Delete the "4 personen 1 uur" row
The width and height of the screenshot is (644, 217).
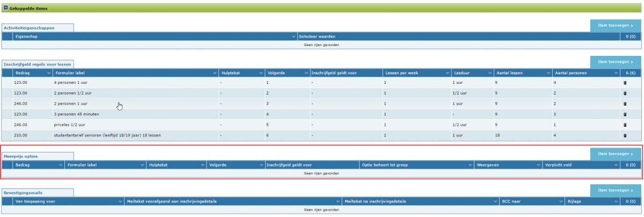pyautogui.click(x=625, y=83)
